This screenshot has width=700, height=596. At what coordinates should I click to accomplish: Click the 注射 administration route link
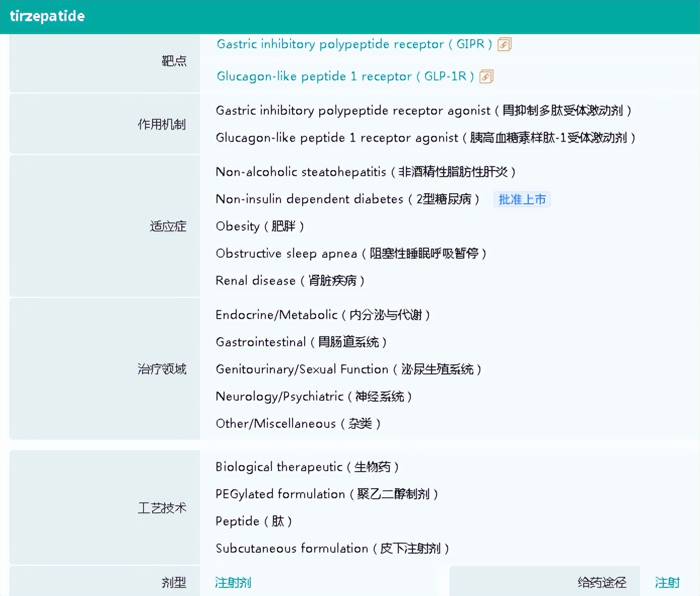667,582
